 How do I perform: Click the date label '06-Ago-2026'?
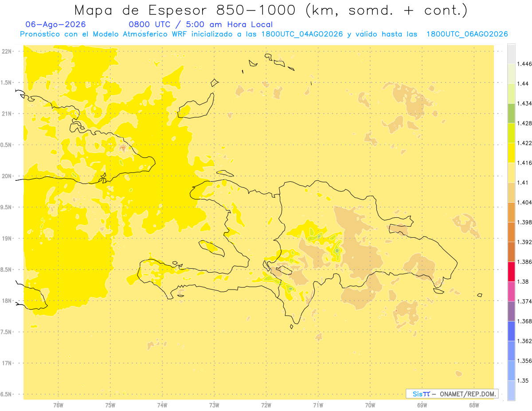coord(56,25)
